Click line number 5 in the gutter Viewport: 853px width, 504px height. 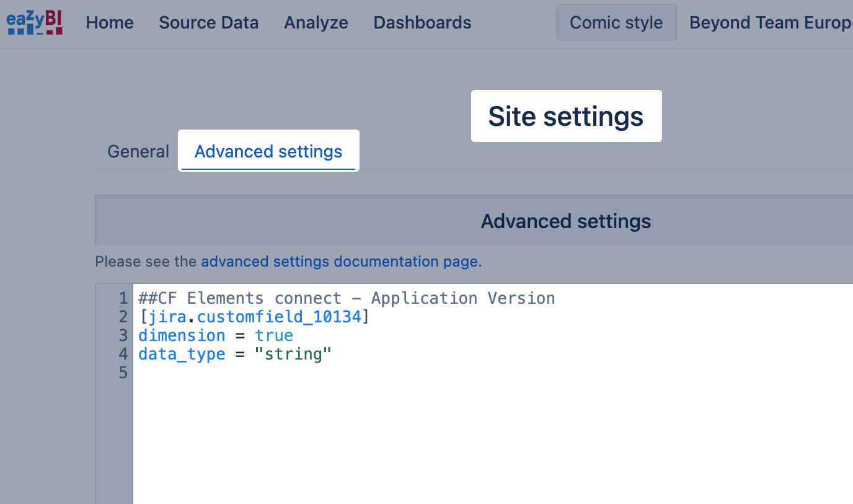click(x=123, y=373)
